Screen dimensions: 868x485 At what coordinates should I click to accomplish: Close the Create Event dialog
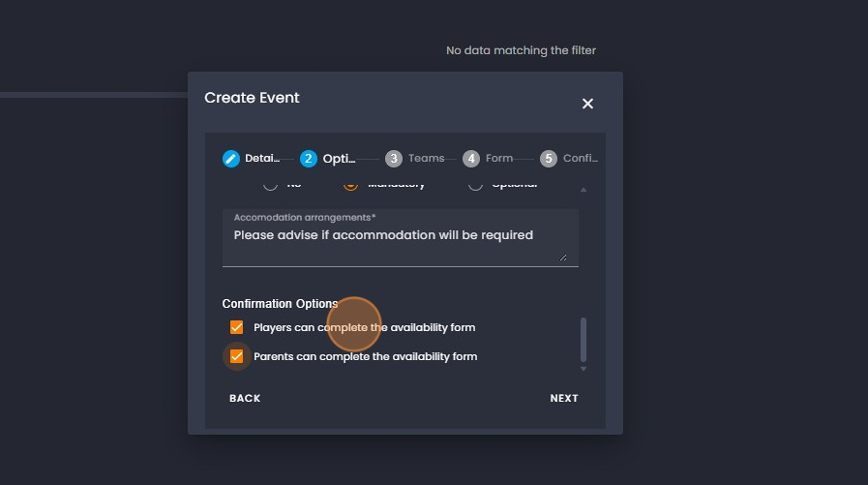[x=587, y=104]
